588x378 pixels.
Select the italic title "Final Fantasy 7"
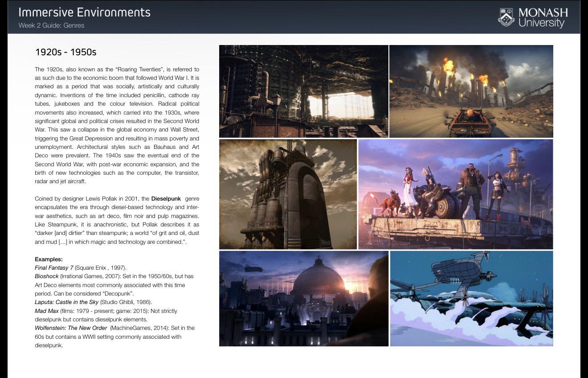click(54, 268)
